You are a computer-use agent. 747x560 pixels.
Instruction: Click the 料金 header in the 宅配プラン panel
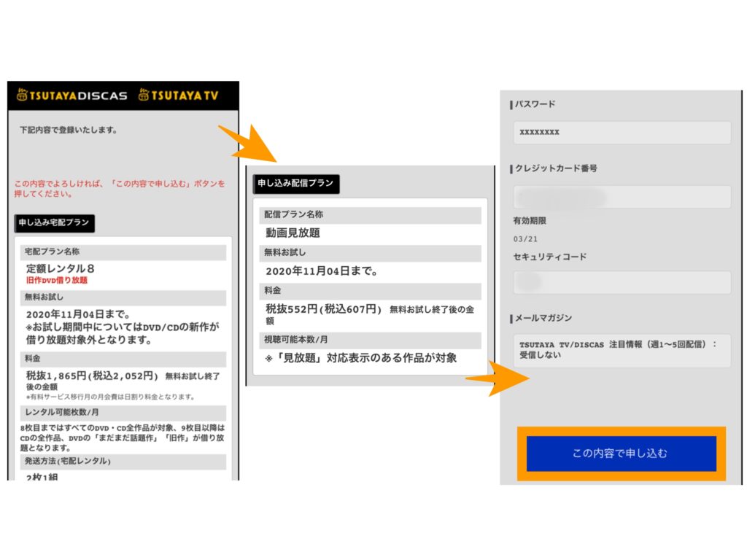tap(123, 359)
